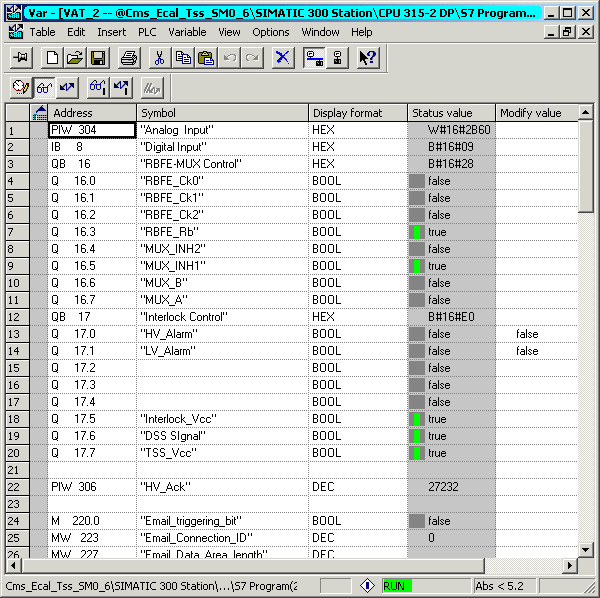Screen dimensions: 600x598
Task: Cut the selected row
Action: (x=160, y=58)
